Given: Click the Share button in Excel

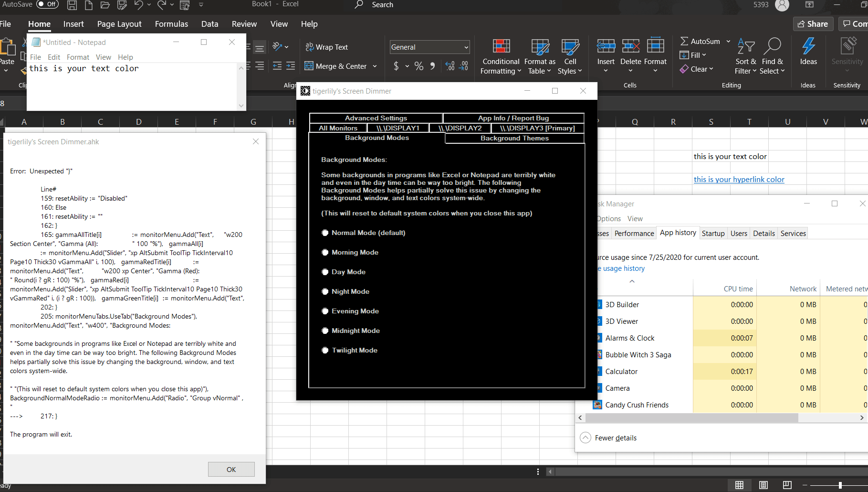Looking at the screenshot, I should [x=813, y=24].
